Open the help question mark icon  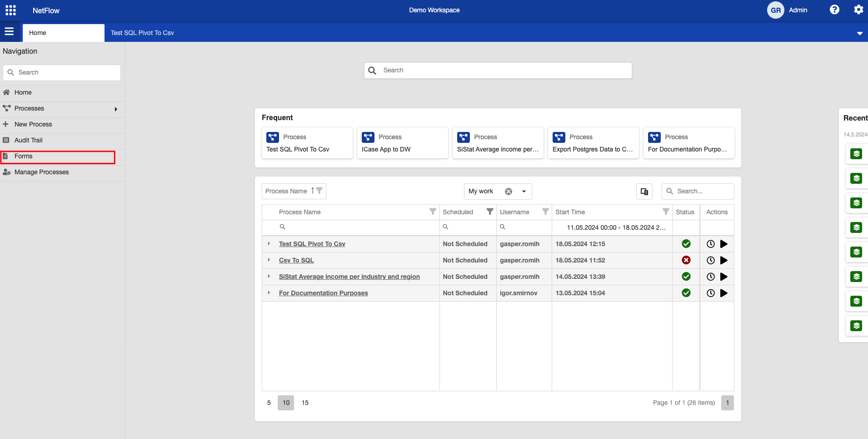click(834, 10)
